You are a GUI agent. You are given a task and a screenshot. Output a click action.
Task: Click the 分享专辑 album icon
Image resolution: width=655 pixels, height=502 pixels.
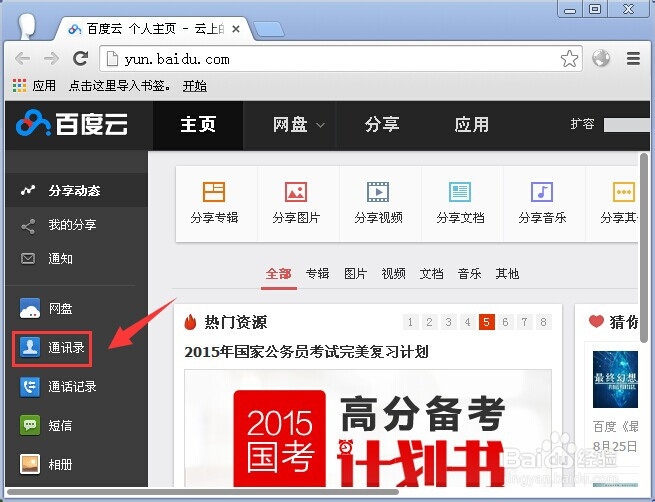[x=214, y=192]
